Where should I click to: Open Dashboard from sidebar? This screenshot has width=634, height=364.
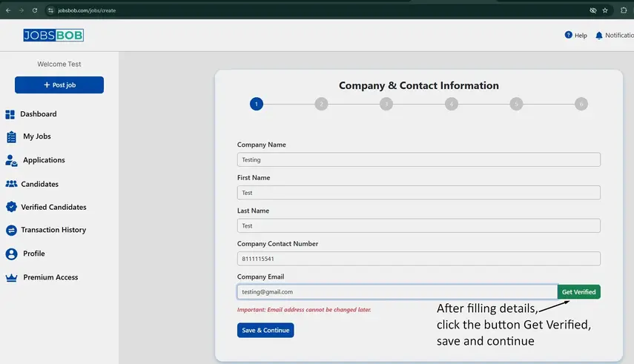pyautogui.click(x=39, y=114)
